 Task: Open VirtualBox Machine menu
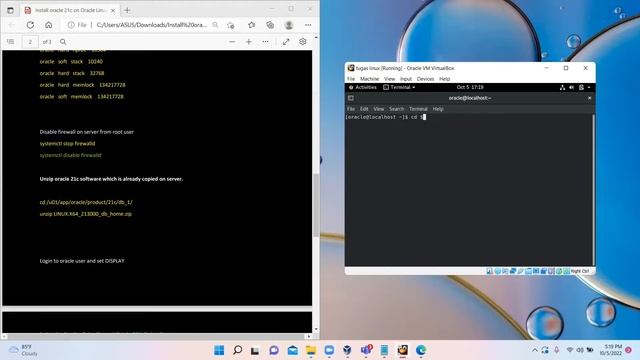pos(369,79)
